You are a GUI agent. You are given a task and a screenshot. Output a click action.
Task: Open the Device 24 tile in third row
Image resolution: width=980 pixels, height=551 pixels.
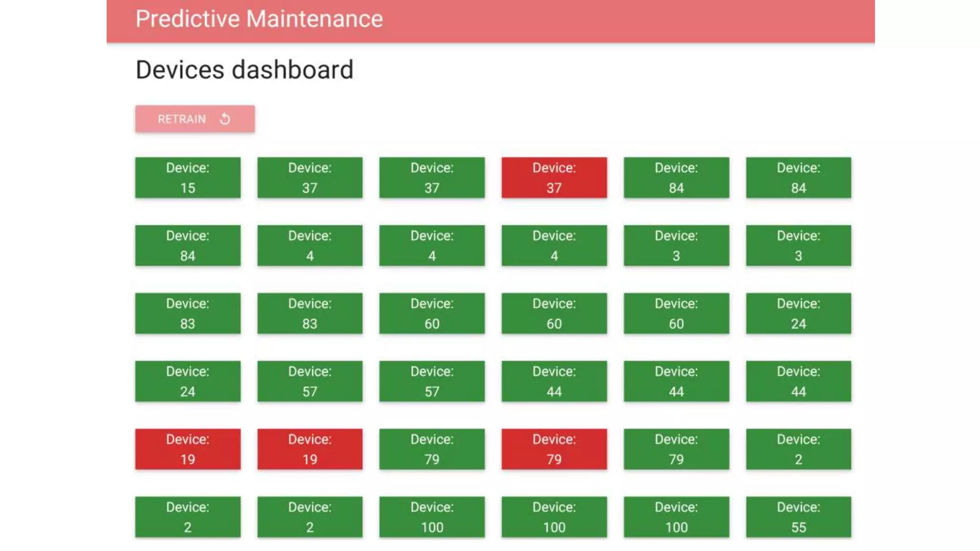click(798, 313)
